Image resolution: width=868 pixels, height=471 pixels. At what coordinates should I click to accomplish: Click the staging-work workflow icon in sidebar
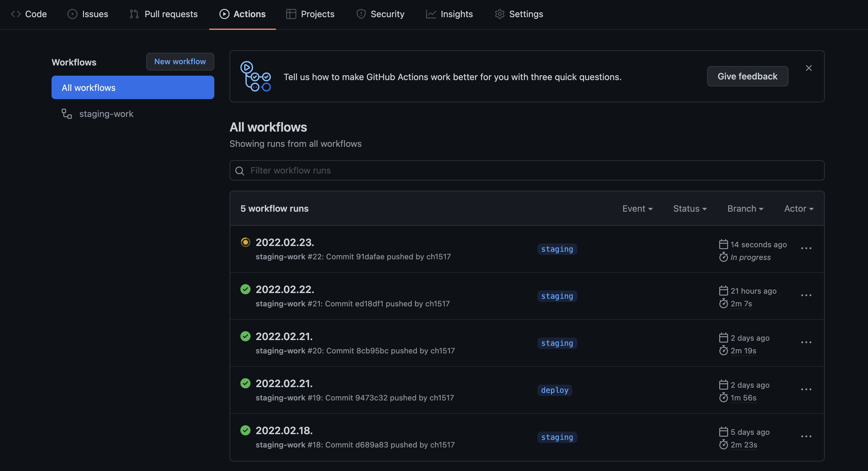(x=67, y=114)
